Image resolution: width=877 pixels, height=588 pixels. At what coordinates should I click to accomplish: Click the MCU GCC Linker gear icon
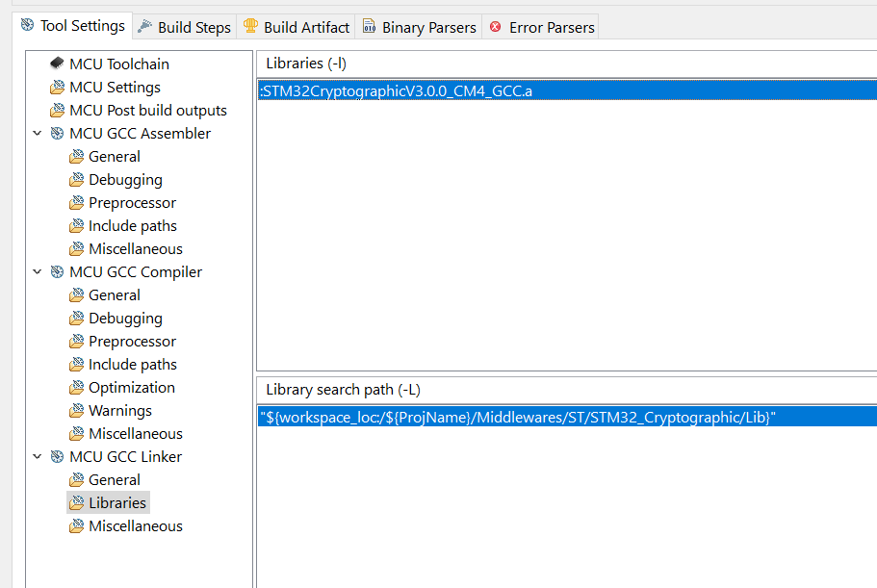pyautogui.click(x=58, y=457)
